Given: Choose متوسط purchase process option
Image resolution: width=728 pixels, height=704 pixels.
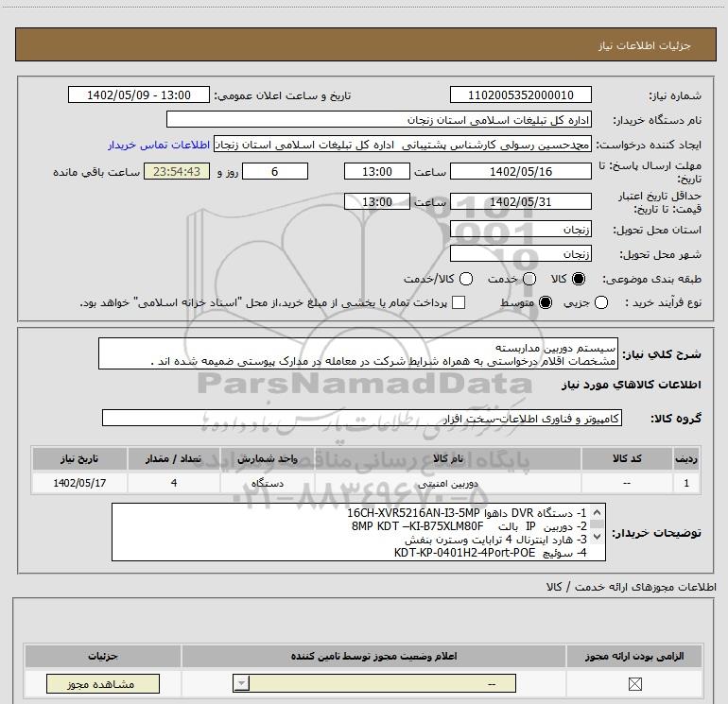Looking at the screenshot, I should pos(546,302).
